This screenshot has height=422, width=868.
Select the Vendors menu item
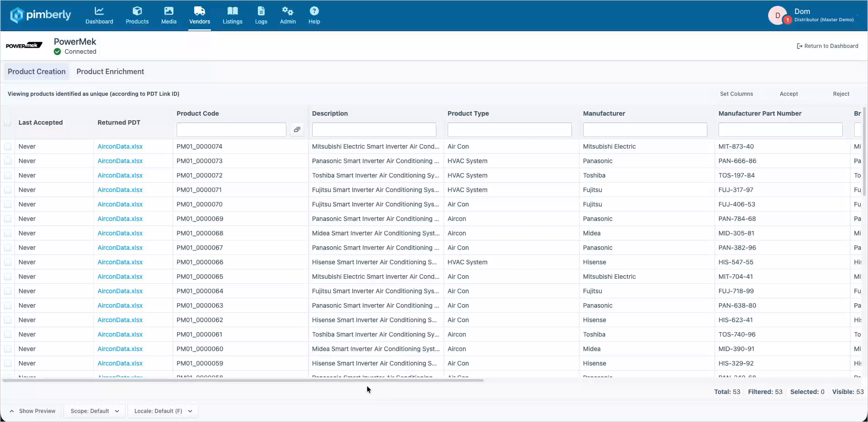coord(200,16)
